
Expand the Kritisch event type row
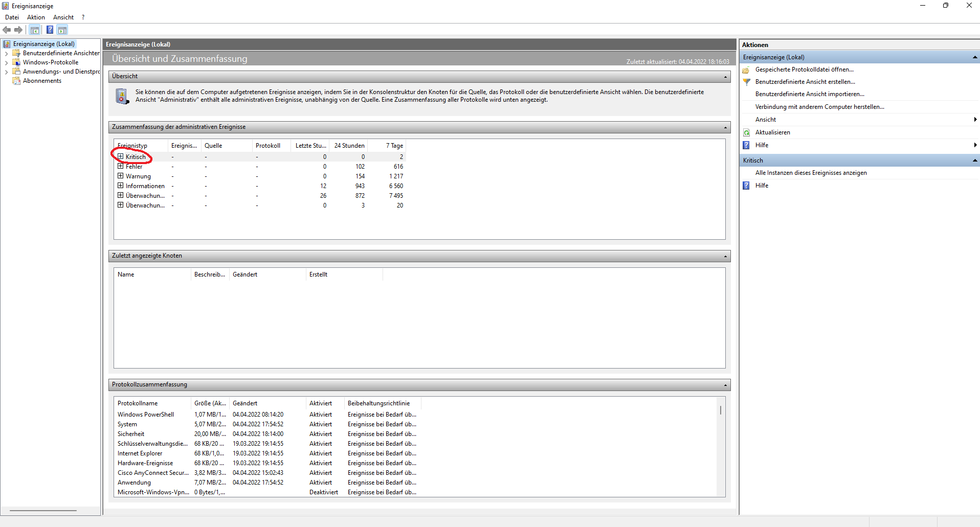(x=120, y=156)
